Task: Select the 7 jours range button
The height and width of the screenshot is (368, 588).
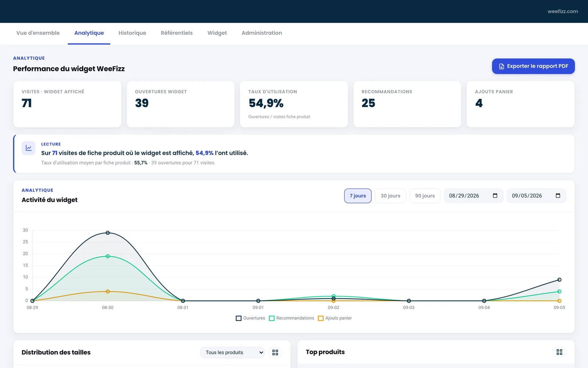Action: click(358, 196)
